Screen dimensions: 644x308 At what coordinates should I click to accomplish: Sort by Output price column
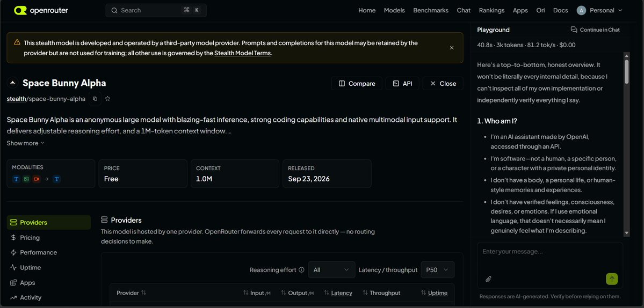[297, 293]
